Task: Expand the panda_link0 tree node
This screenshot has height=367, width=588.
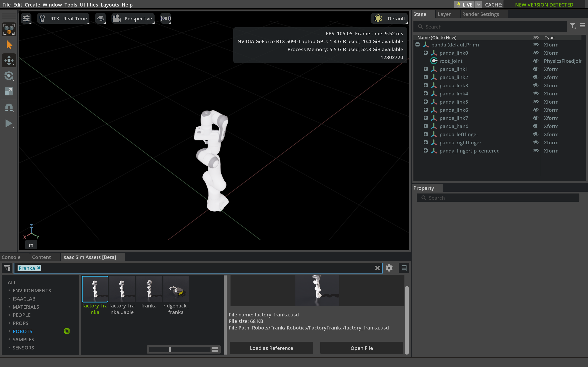Action: pyautogui.click(x=425, y=53)
